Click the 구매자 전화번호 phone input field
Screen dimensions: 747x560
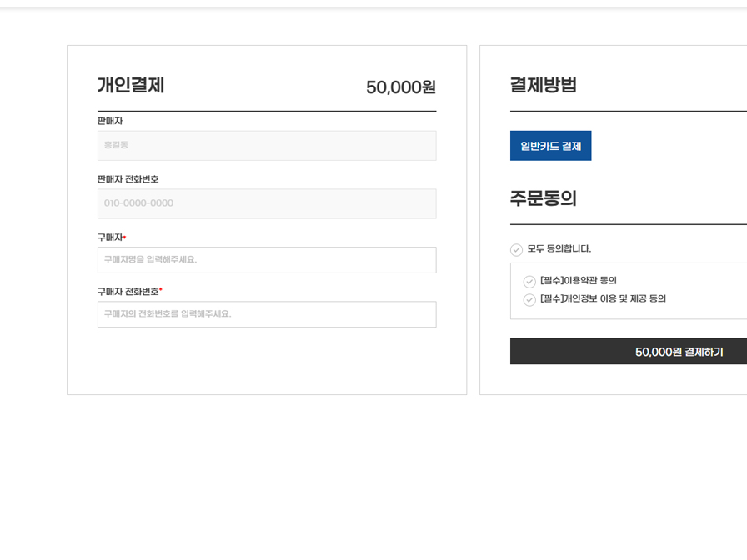267,314
